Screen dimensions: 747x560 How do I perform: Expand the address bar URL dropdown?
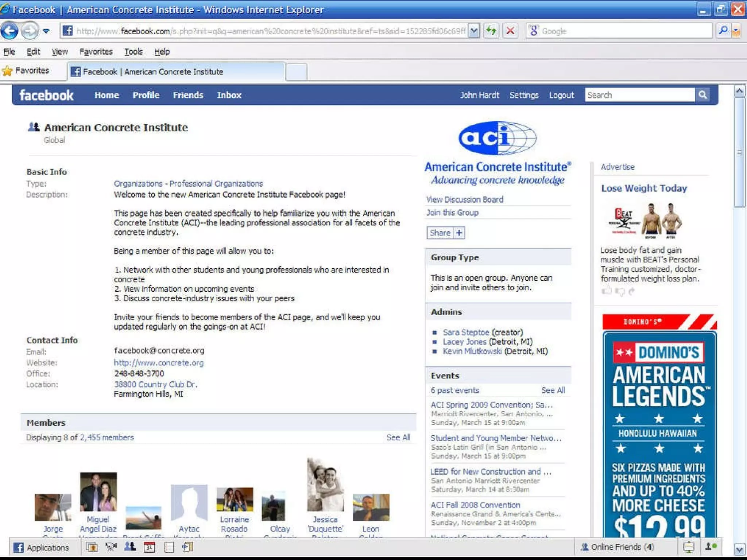474,31
